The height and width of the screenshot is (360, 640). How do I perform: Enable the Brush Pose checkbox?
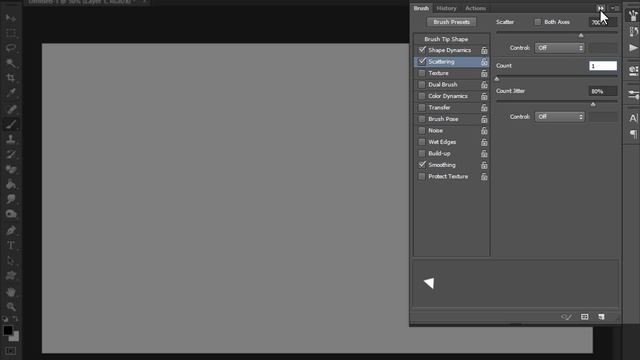pos(422,119)
